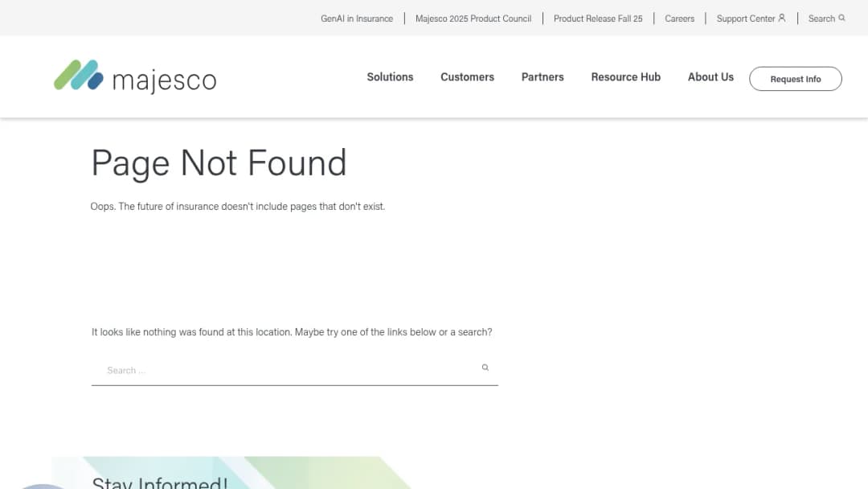Open the Partners menu
The height and width of the screenshot is (489, 868).
coord(542,77)
